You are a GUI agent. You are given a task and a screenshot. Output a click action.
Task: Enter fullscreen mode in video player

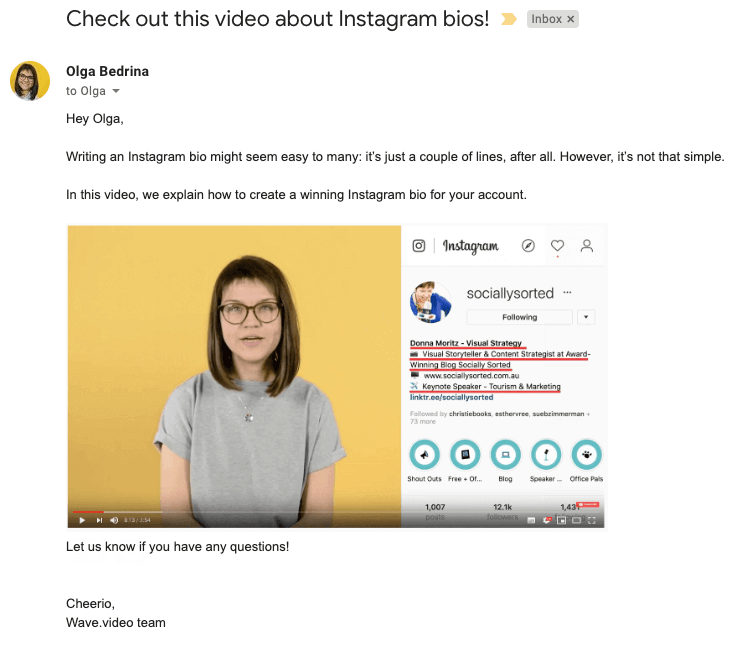click(592, 520)
